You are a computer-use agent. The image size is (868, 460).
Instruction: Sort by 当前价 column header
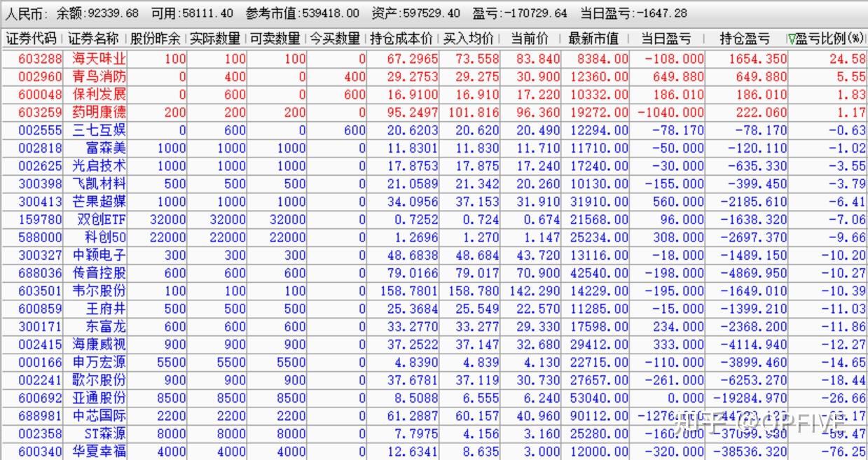[530, 39]
